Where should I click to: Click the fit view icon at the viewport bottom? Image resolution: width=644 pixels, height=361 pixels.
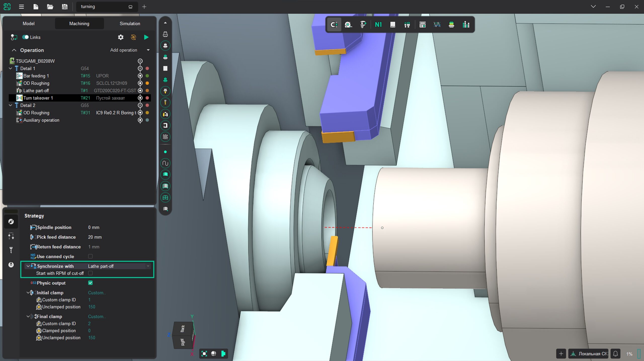click(x=204, y=354)
